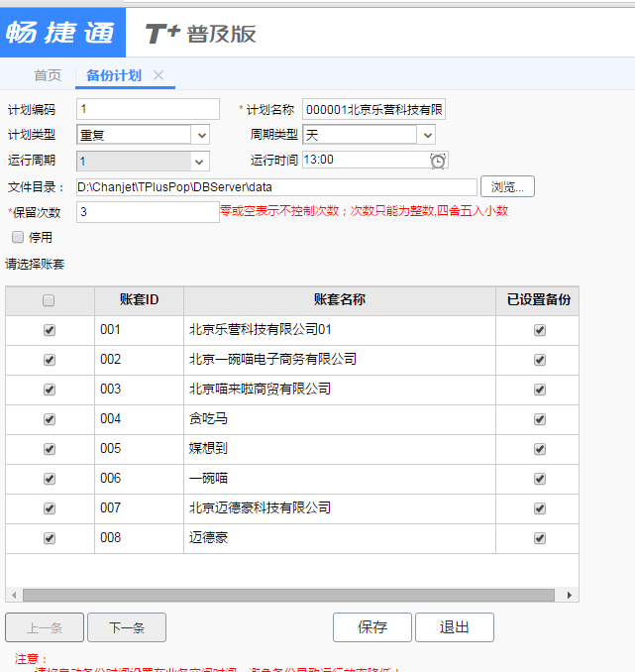The image size is (635, 672).
Task: Click the 文件目录 path field
Action: 276,187
